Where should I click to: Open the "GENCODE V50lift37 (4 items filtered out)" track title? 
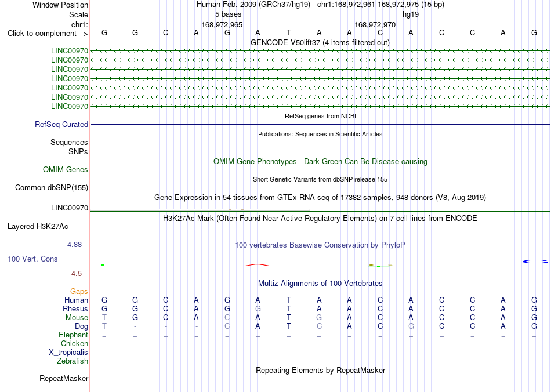coord(320,42)
